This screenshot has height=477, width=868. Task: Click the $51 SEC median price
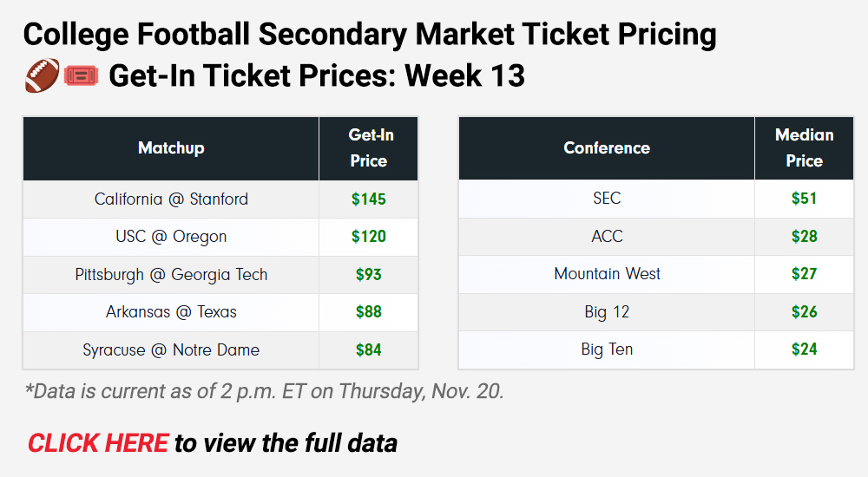coord(804,199)
